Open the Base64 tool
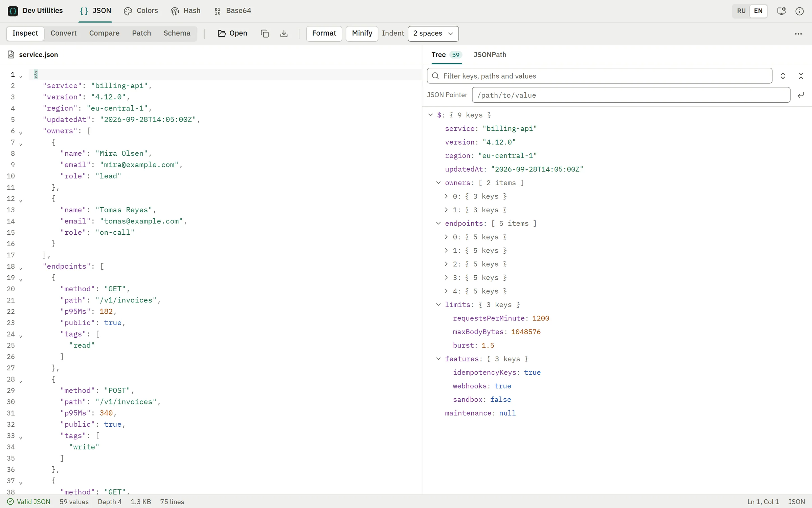 tap(233, 11)
